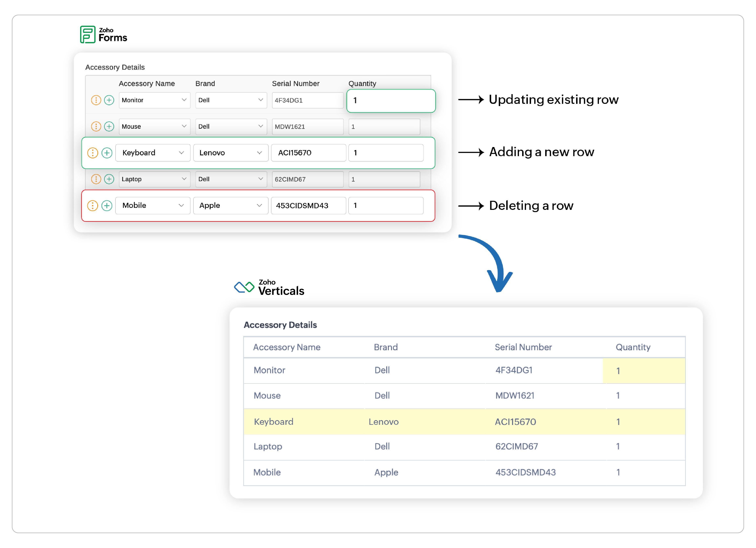The height and width of the screenshot is (548, 756).
Task: Open the orange options icon on Mobile row
Action: [x=93, y=206]
